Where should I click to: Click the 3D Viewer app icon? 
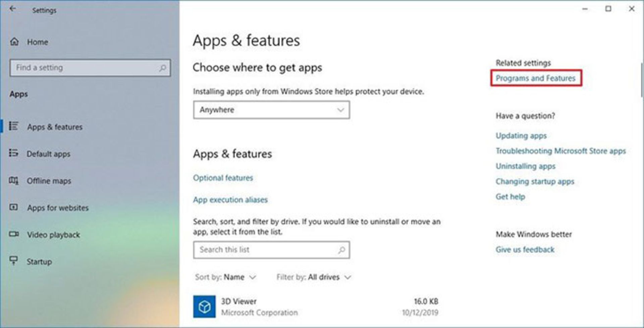click(204, 306)
